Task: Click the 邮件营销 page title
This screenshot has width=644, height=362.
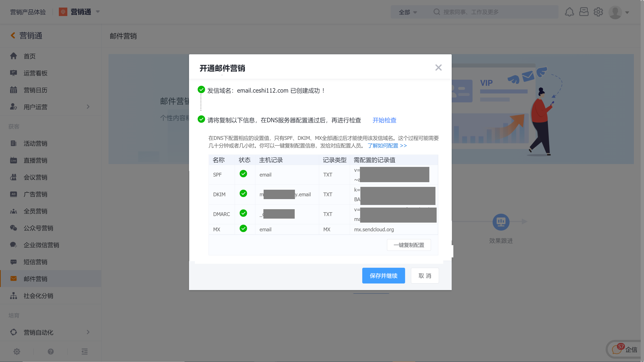Action: point(123,36)
